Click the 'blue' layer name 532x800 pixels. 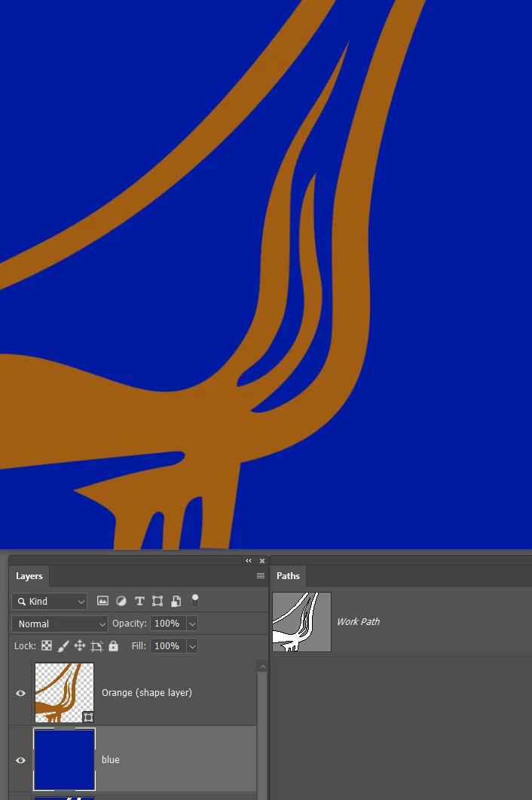(x=111, y=760)
